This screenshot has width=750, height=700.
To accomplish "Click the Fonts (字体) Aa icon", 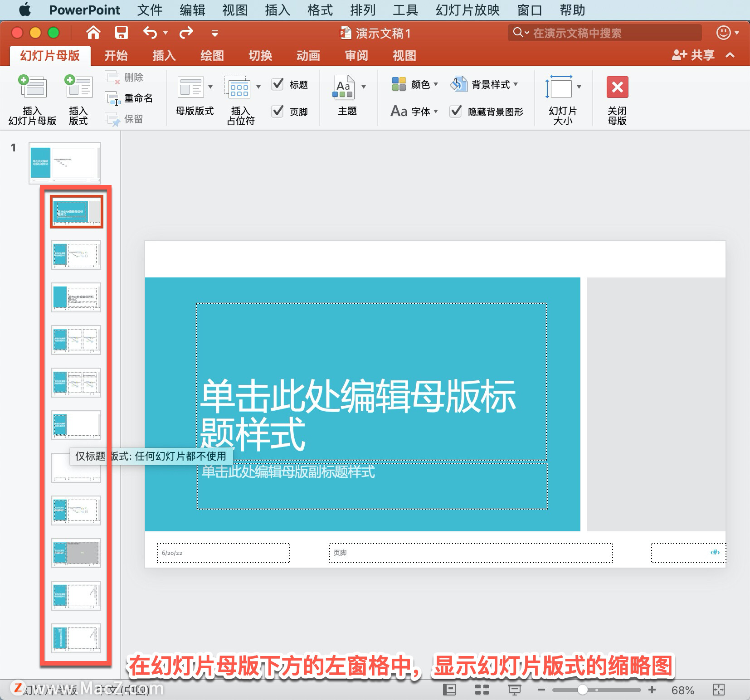I will point(399,111).
